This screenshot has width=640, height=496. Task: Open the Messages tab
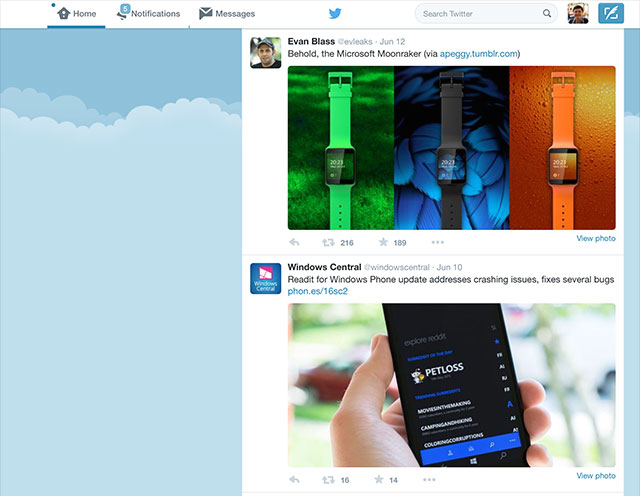point(227,14)
